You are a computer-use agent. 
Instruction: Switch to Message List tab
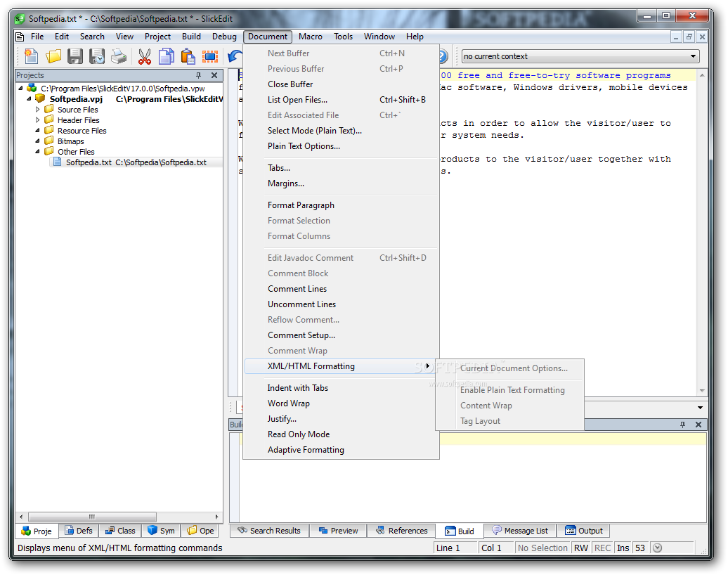(520, 531)
